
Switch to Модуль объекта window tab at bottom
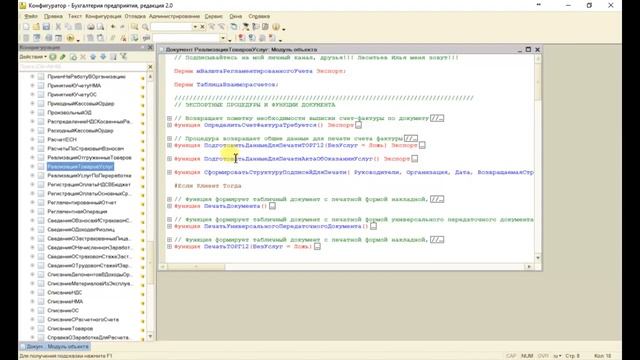(55, 347)
